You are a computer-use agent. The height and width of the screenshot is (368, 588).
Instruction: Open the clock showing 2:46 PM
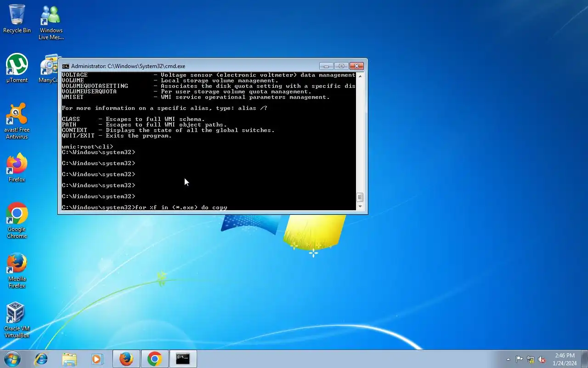pyautogui.click(x=565, y=359)
